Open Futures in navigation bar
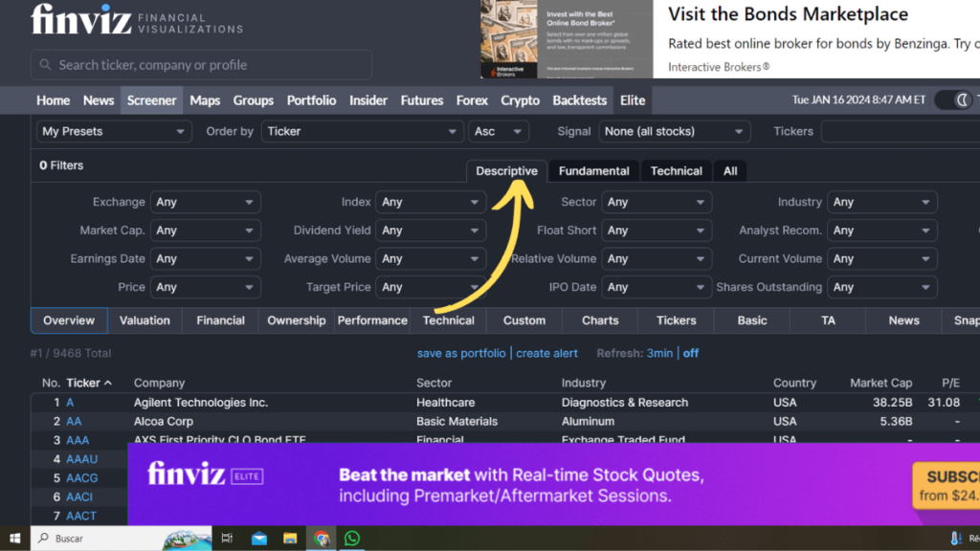 tap(422, 100)
